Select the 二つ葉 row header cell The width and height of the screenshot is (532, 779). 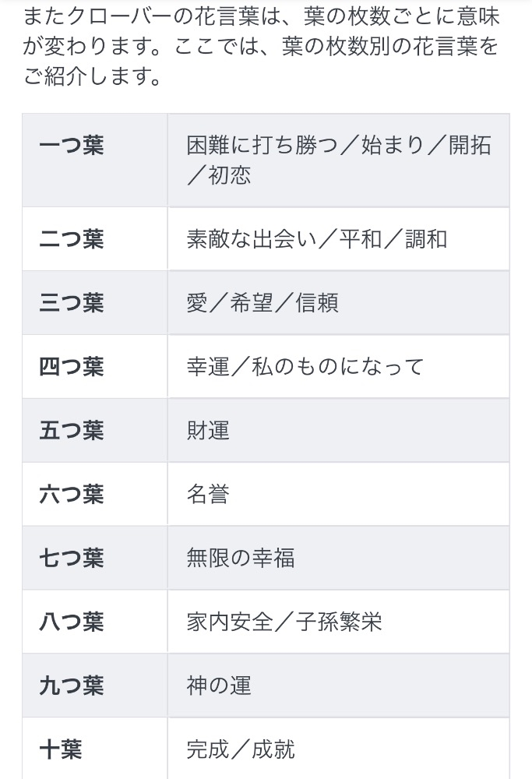pyautogui.click(x=94, y=238)
